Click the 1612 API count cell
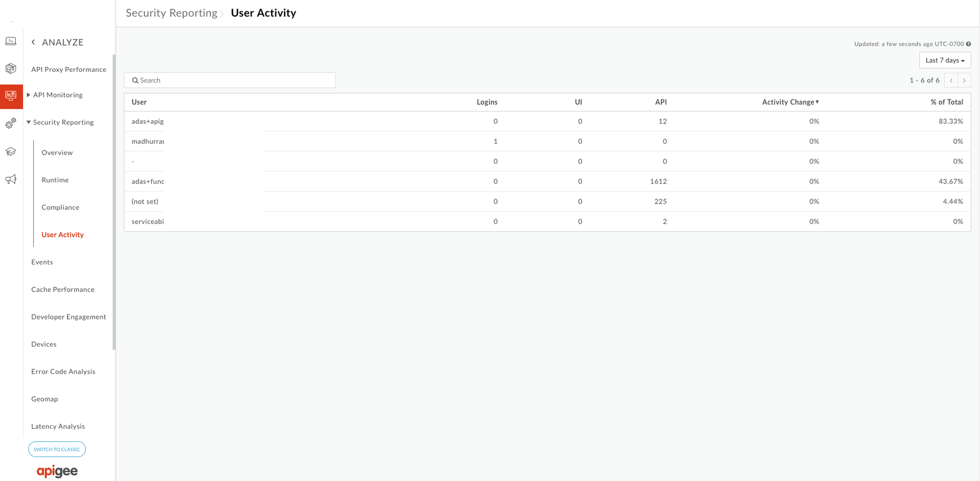The image size is (980, 481). coord(658,182)
